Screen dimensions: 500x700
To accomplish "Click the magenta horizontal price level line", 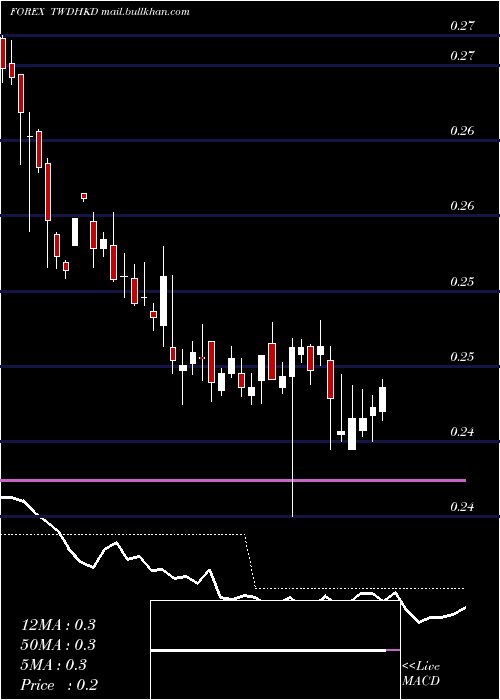I will (x=233, y=480).
